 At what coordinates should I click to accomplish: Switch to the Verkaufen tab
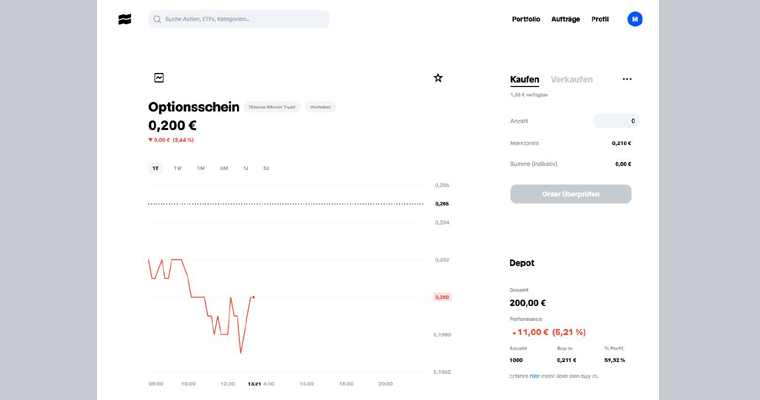tap(571, 80)
